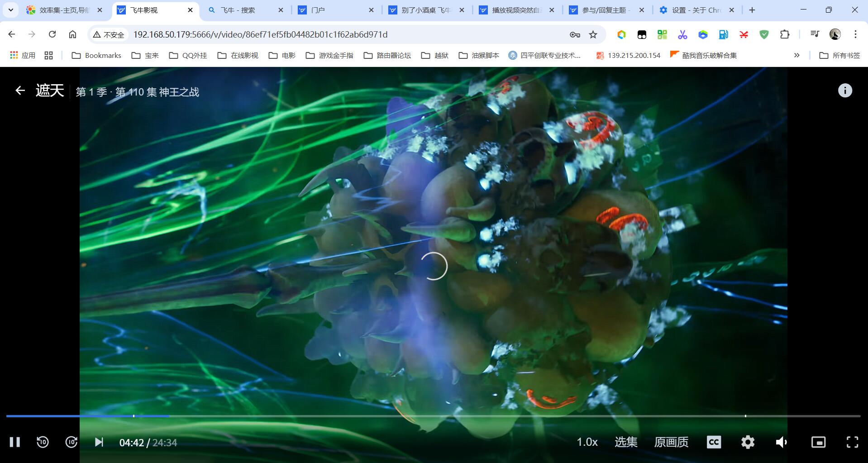Navigate back in browser
The image size is (868, 463).
(x=12, y=34)
